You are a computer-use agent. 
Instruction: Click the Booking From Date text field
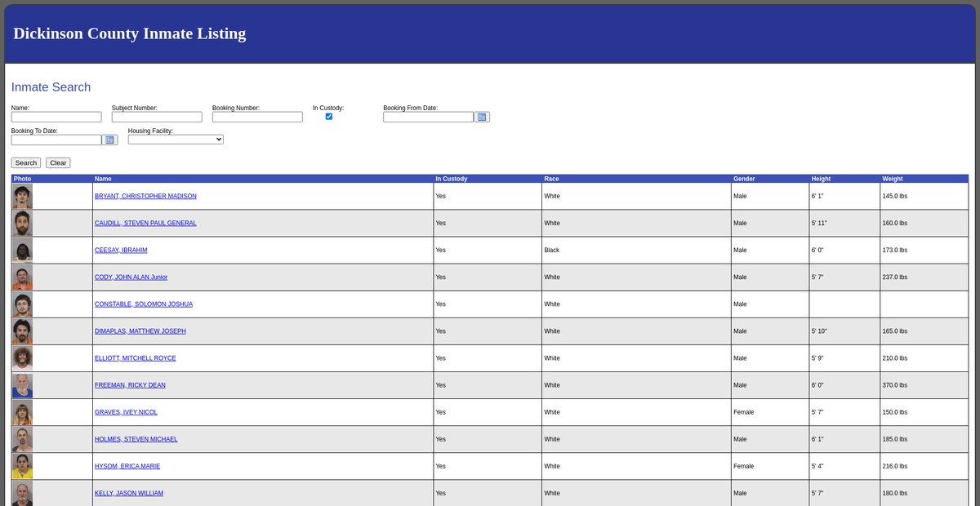(x=428, y=117)
